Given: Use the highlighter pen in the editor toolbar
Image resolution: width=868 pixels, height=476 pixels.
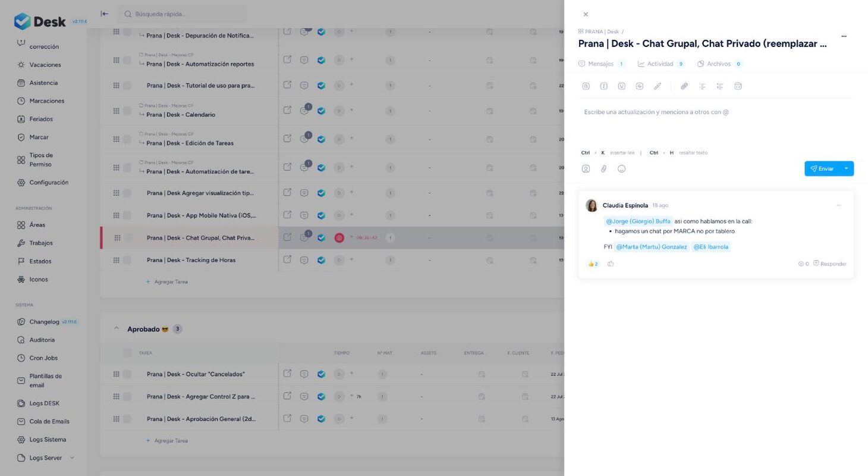Looking at the screenshot, I should click(657, 86).
